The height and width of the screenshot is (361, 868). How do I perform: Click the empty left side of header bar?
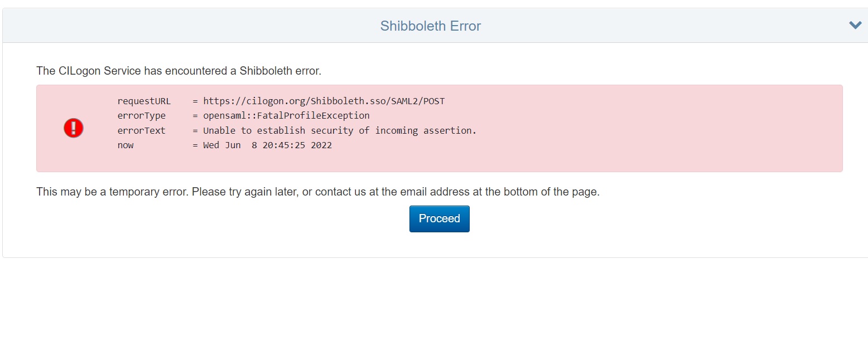[167, 26]
